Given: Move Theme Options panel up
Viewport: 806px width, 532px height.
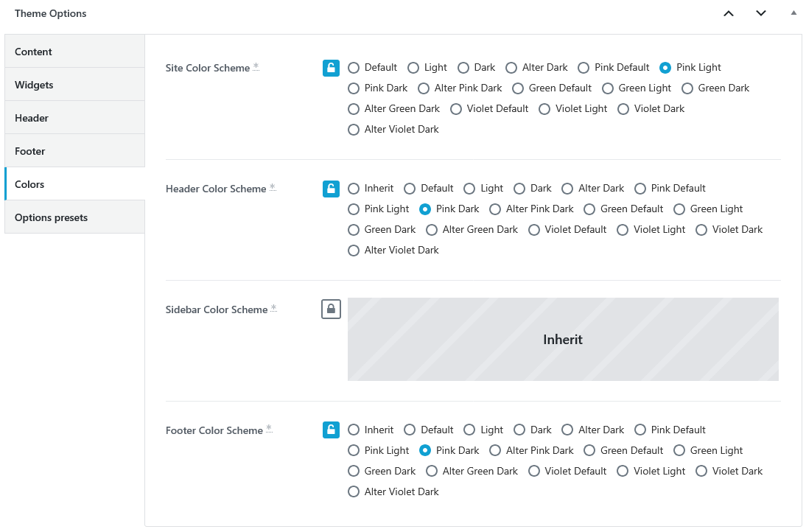Looking at the screenshot, I should click(x=729, y=14).
